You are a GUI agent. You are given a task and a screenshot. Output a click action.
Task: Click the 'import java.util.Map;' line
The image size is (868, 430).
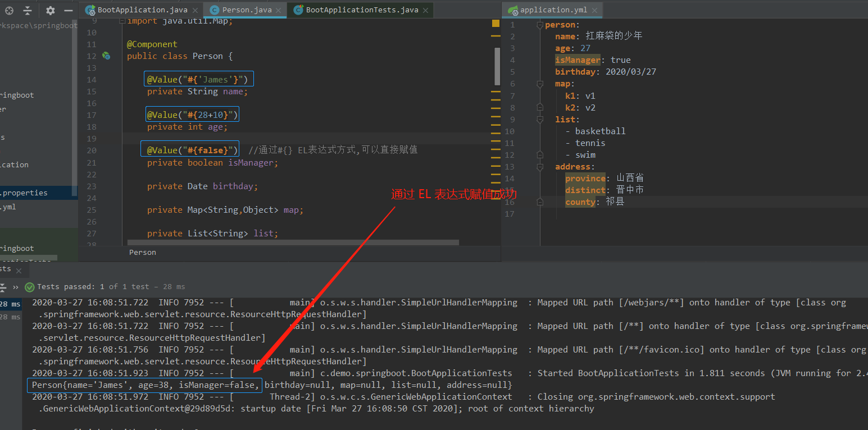(180, 21)
